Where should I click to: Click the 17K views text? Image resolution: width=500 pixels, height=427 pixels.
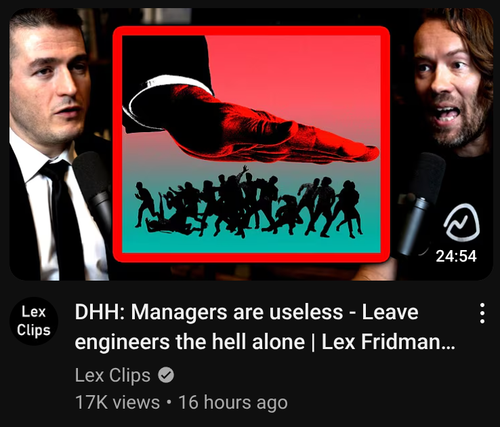click(x=117, y=402)
